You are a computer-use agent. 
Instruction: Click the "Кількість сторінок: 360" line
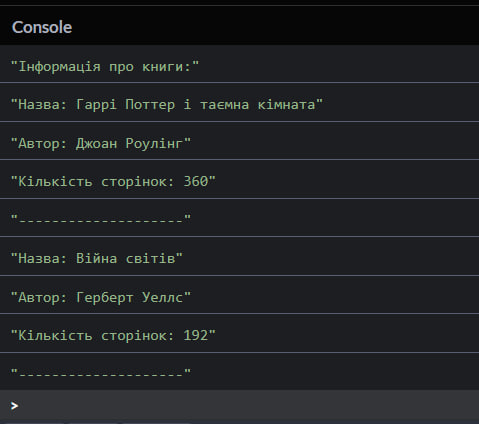coord(239,181)
